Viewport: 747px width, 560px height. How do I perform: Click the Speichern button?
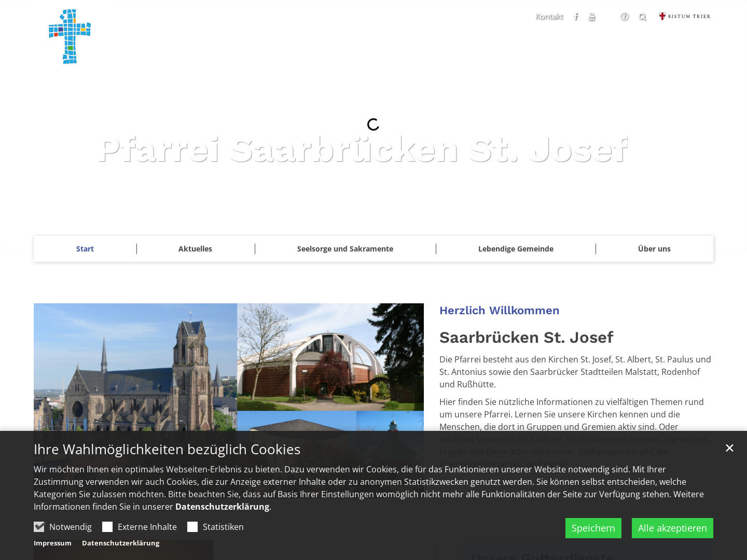pyautogui.click(x=593, y=528)
